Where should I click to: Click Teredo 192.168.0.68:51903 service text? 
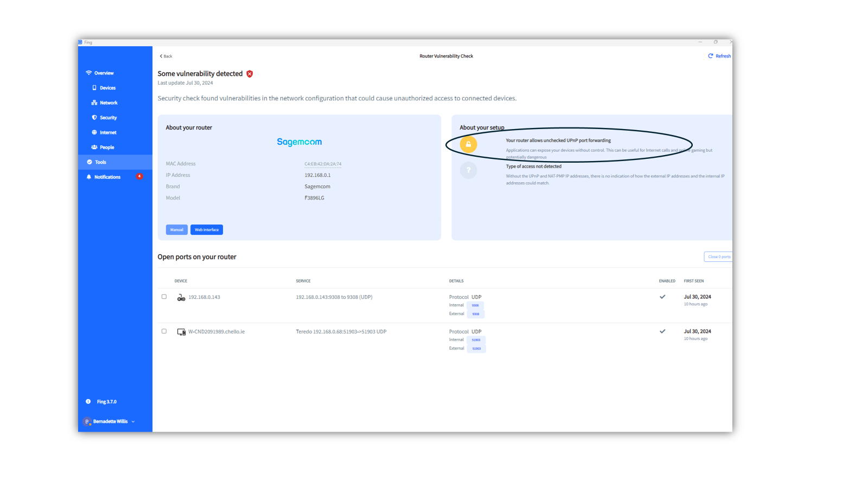click(341, 332)
